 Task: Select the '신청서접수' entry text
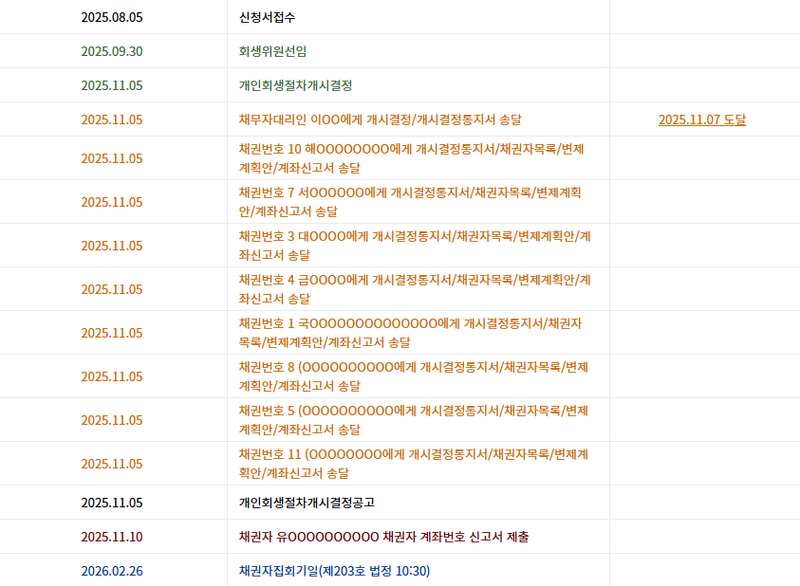pyautogui.click(x=267, y=17)
